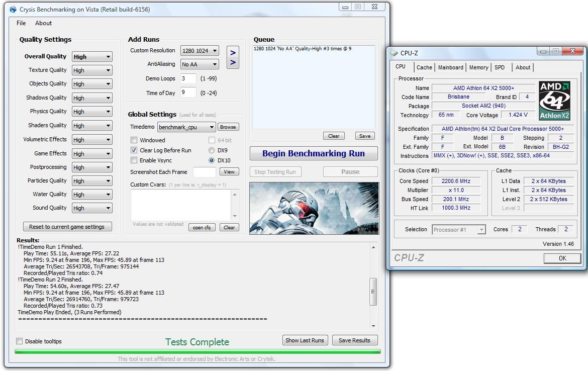This screenshot has width=588, height=371.
Task: Click Custom Cvars scrollbar down arrow
Action: pyautogui.click(x=235, y=216)
